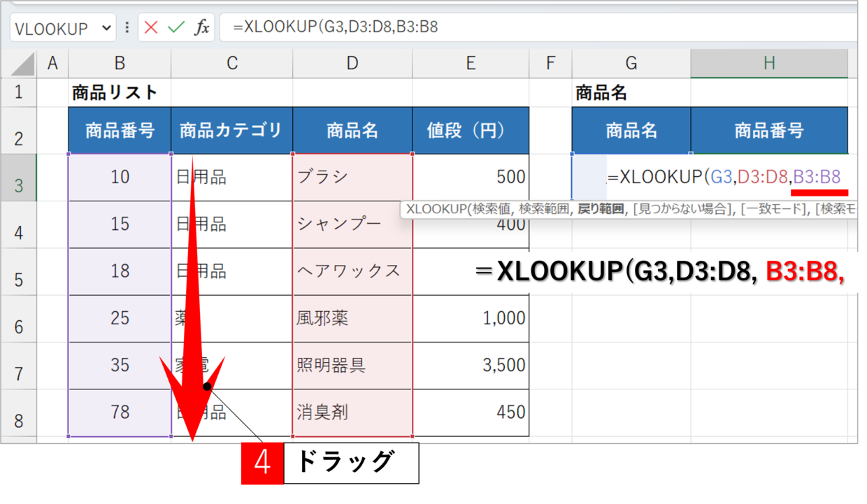Click the 戻り範囲 argument in tooltip

[600, 209]
